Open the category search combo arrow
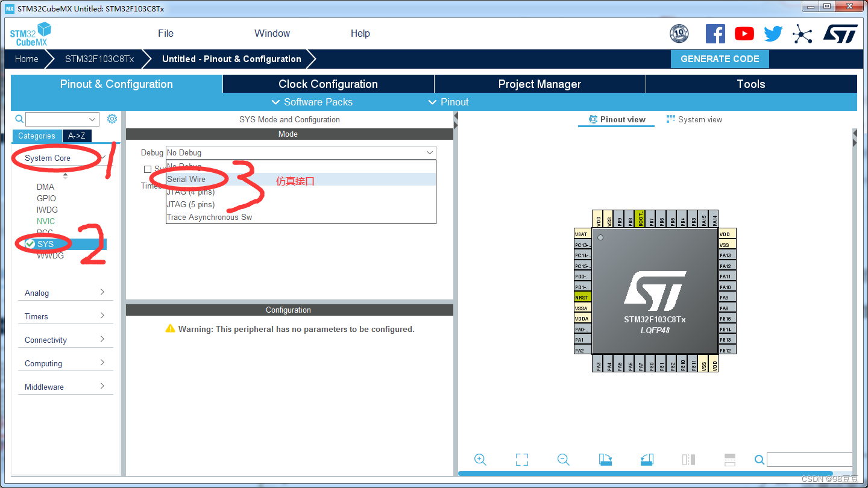 [x=93, y=119]
